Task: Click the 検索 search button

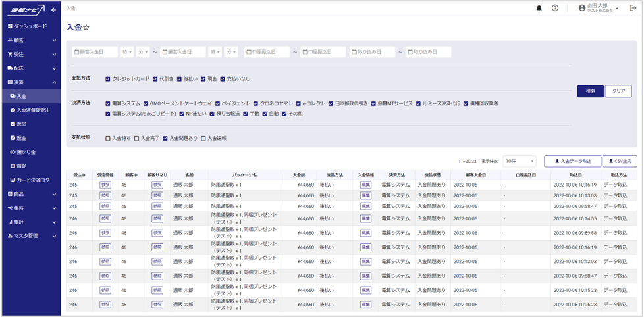Action: (x=590, y=91)
